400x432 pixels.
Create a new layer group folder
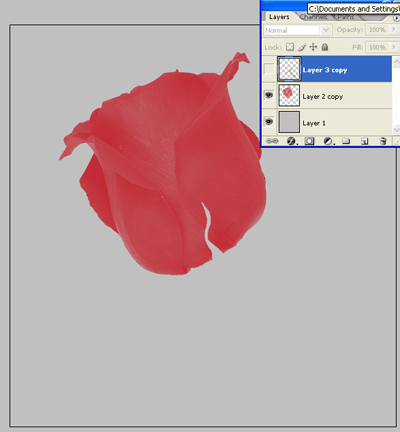(x=346, y=141)
